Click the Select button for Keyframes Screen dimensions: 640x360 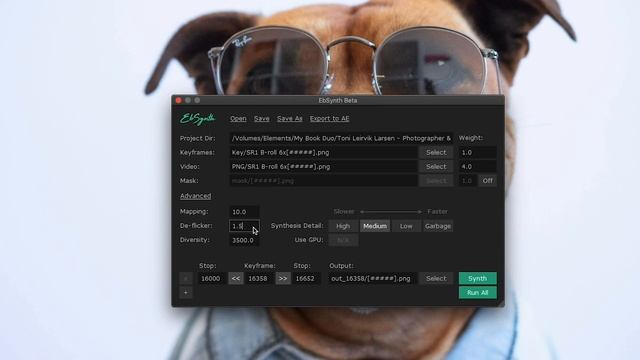click(436, 152)
